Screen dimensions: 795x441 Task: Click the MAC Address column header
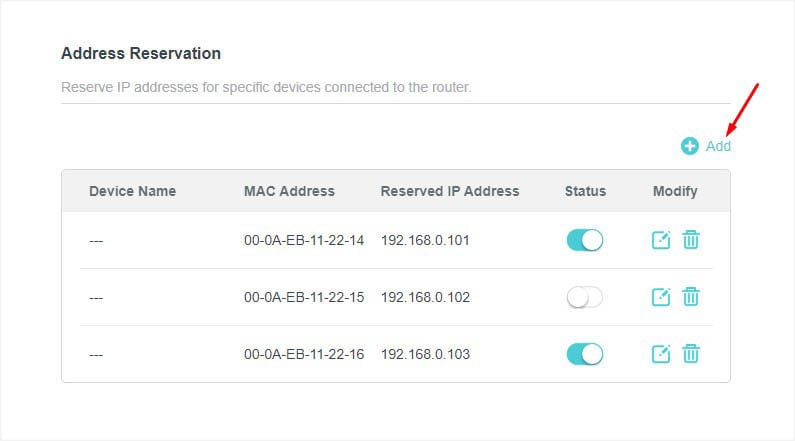coord(289,191)
